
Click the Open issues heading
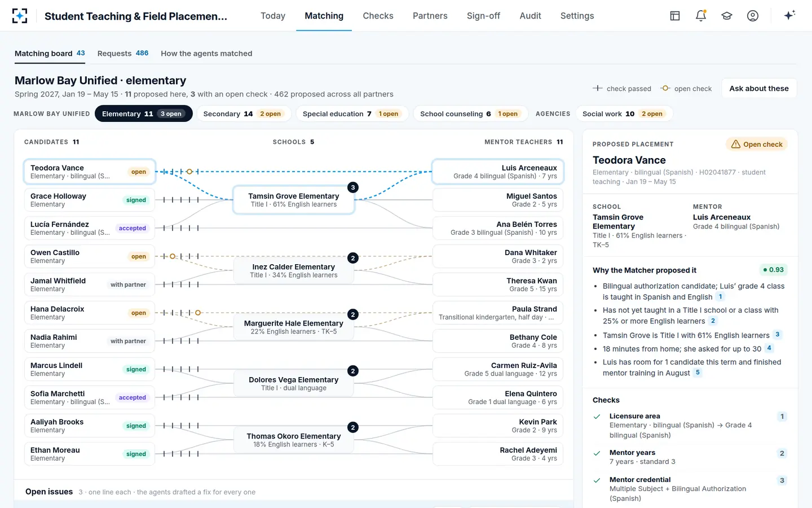pyautogui.click(x=49, y=492)
